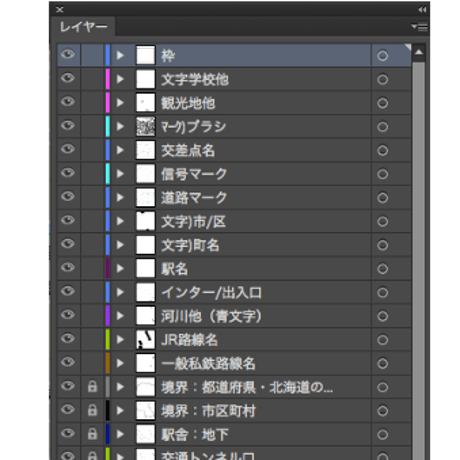This screenshot has height=460, width=460.
Task: Hide the JR路線名 layer
Action: pos(68,339)
